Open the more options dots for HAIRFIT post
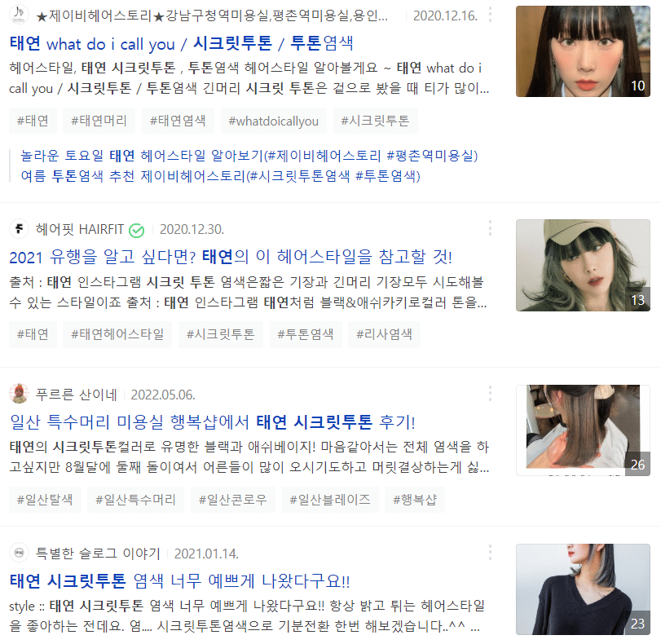Image resolution: width=661 pixels, height=644 pixels. tap(490, 228)
